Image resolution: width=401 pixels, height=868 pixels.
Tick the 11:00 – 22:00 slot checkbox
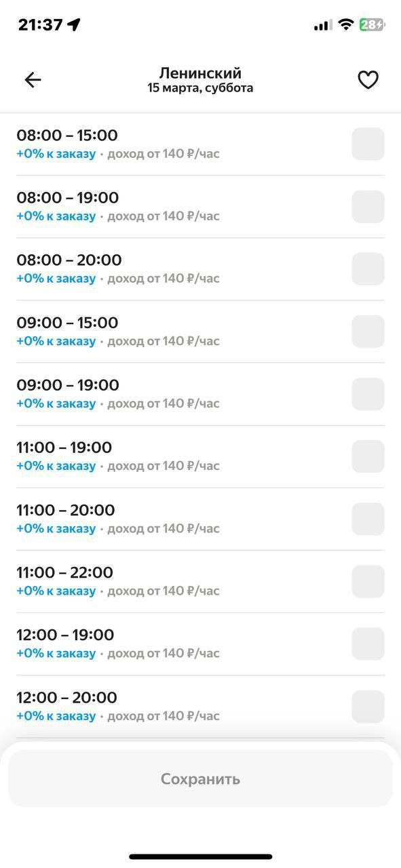click(x=368, y=581)
